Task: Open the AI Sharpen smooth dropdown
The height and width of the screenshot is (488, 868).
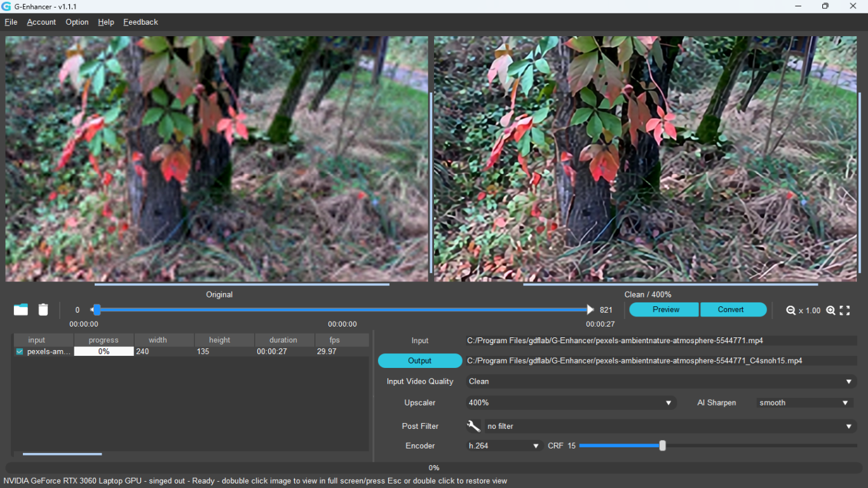Action: tap(803, 402)
